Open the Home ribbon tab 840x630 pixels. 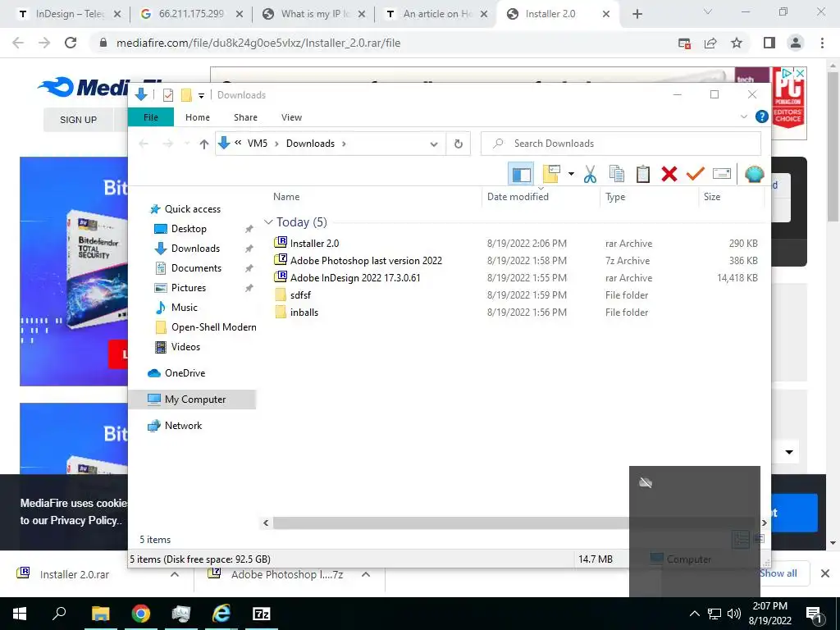click(x=198, y=117)
